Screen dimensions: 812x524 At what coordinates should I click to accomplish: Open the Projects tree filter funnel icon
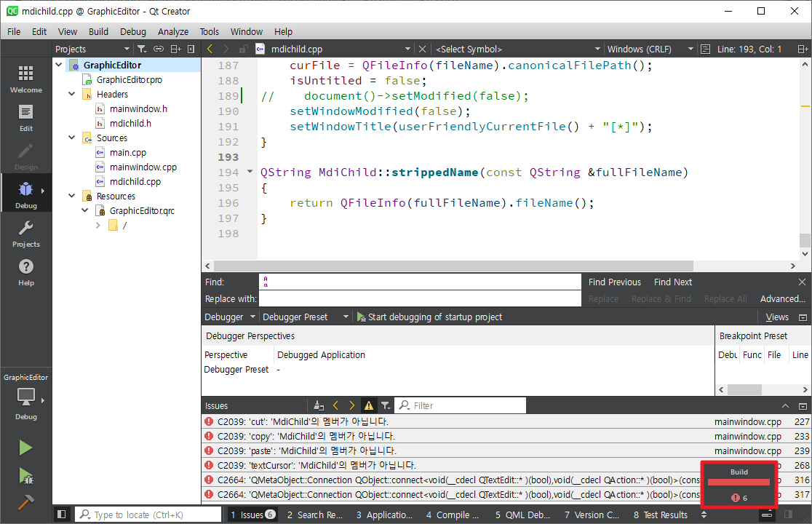[x=141, y=49]
